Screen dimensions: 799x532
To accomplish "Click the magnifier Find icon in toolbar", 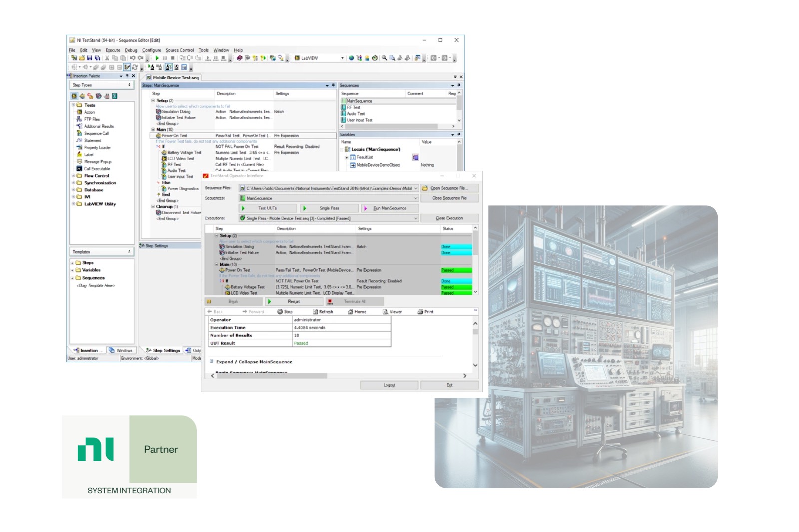I will point(384,58).
